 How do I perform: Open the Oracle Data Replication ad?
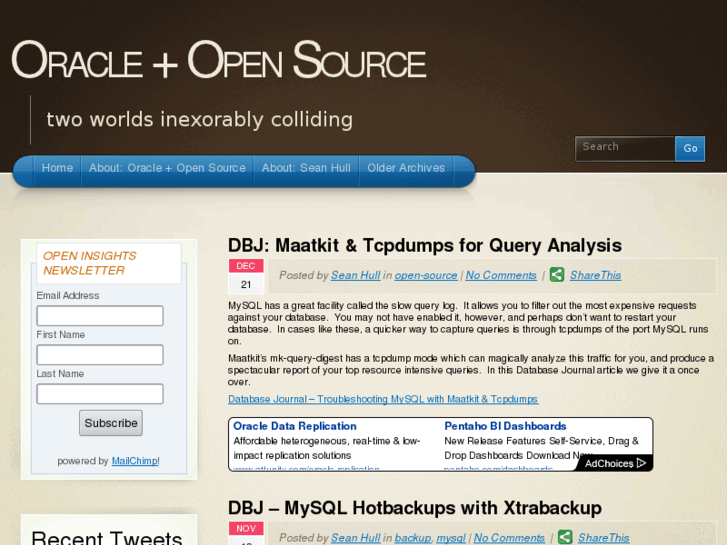click(x=295, y=426)
